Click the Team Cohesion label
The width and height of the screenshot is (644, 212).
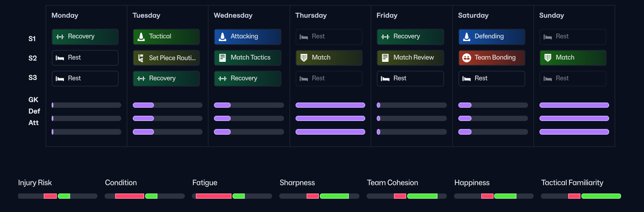(x=392, y=183)
